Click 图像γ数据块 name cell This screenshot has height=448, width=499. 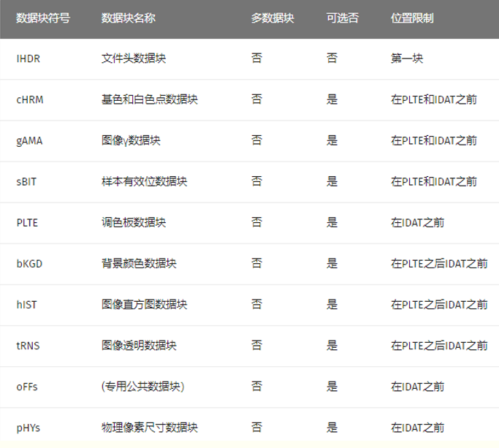[x=131, y=141]
